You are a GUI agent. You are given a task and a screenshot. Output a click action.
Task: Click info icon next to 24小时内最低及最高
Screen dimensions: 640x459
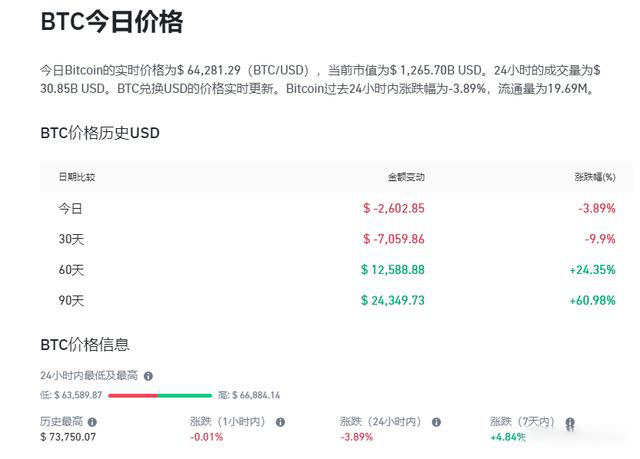click(148, 376)
